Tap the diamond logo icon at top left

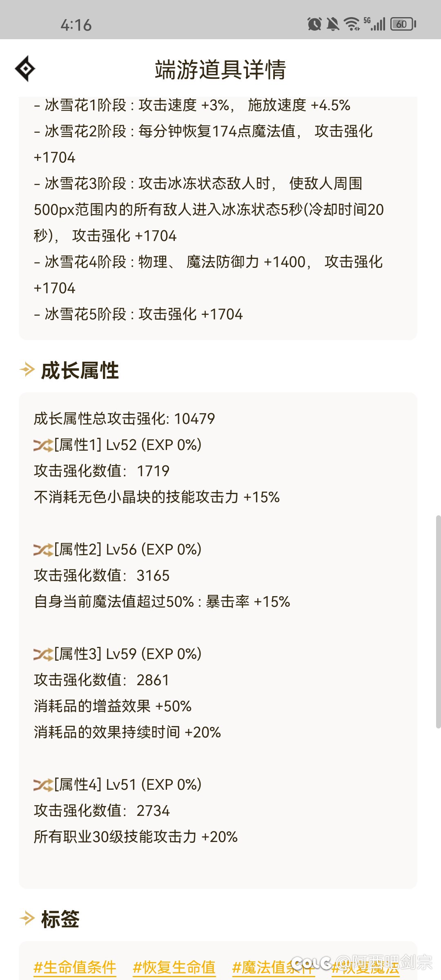coord(25,69)
